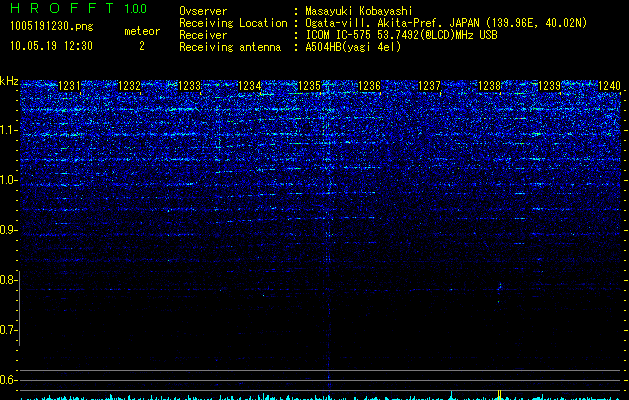Click the 1234 time marker
Viewport: 629px width, 400px height.
250,86
